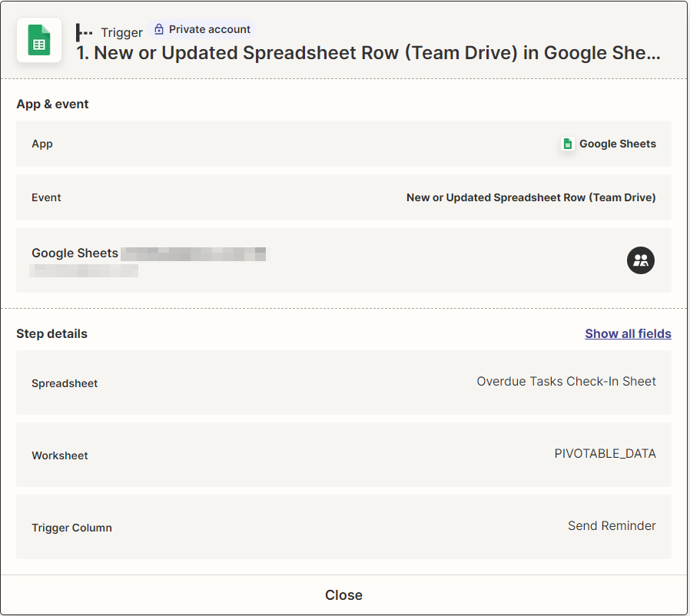Click the App & event section heading
This screenshot has width=690, height=616.
(x=52, y=104)
